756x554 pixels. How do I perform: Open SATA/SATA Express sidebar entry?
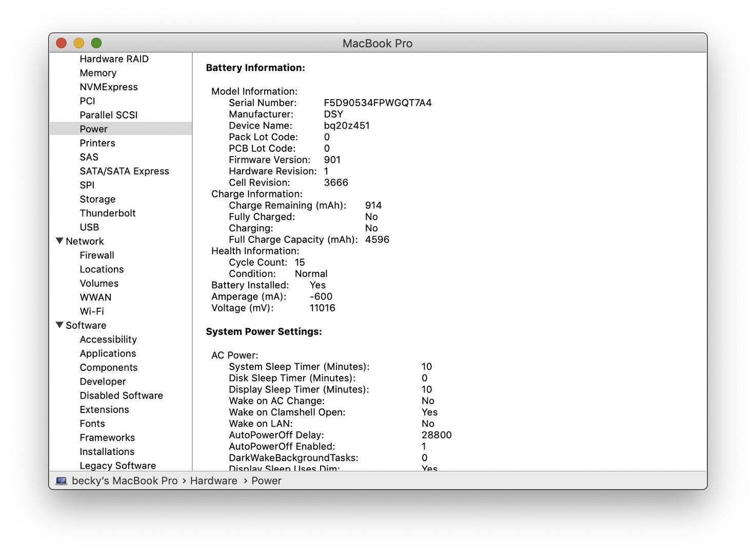coord(124,171)
